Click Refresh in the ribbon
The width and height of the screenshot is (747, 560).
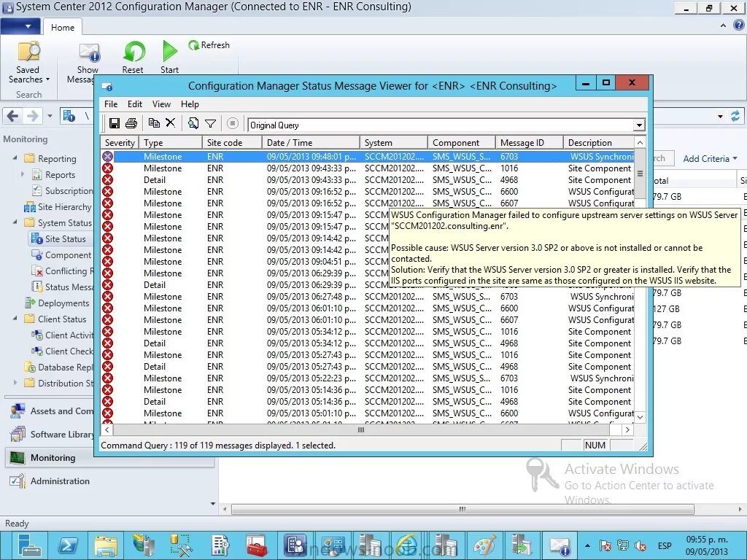pos(209,45)
